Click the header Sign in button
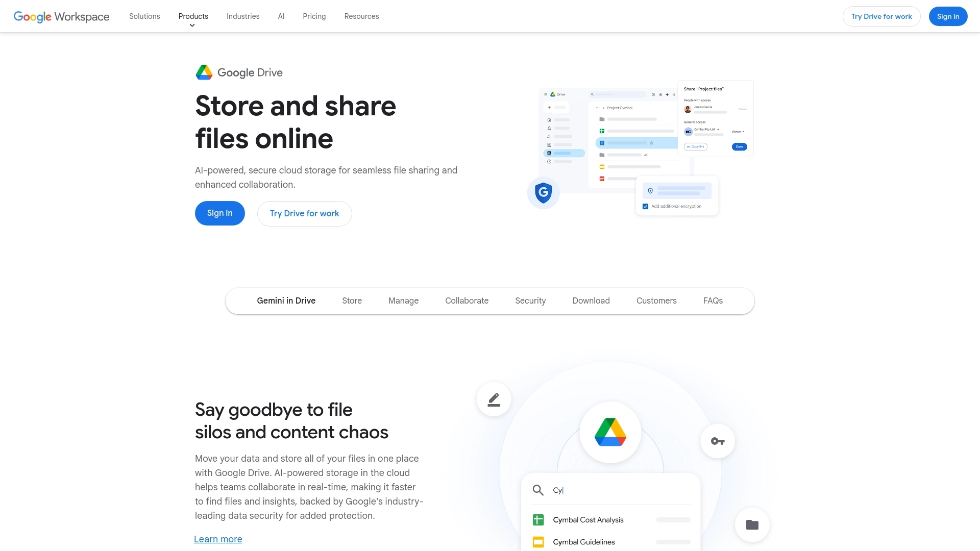980x551 pixels. (948, 16)
